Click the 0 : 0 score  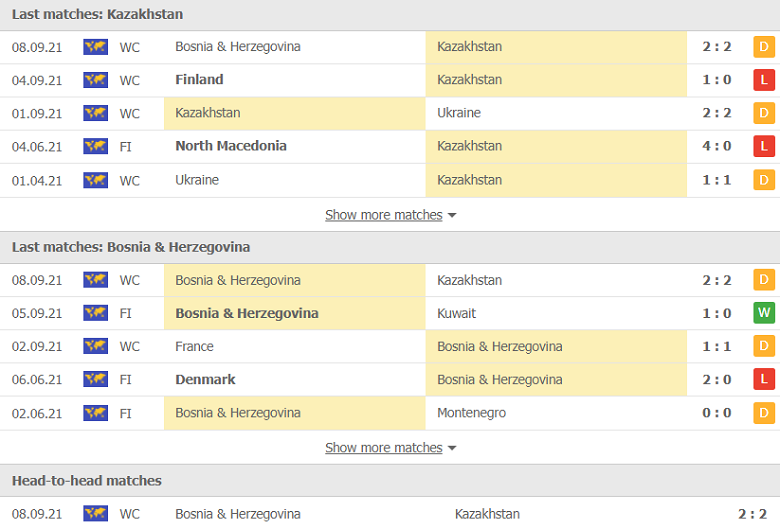716,413
